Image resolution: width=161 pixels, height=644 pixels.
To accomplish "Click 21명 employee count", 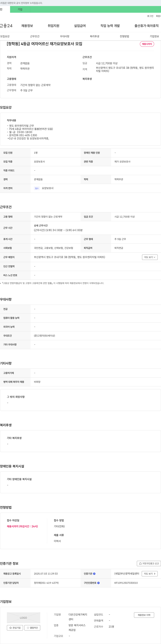I will pyautogui.click(x=111, y=626).
